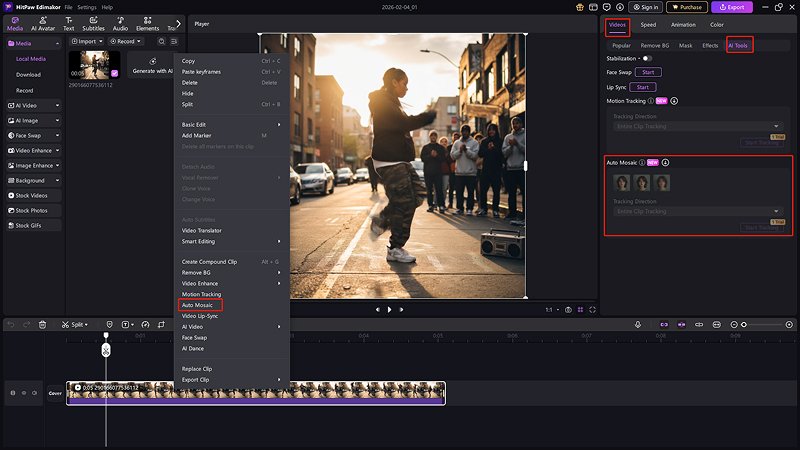This screenshot has width=800, height=450.
Task: Open the 1:1 aspect ratio dropdown
Action: (x=552, y=310)
